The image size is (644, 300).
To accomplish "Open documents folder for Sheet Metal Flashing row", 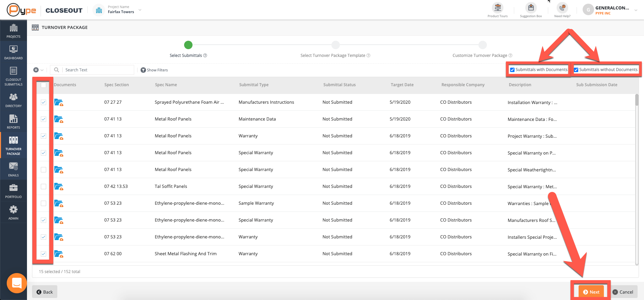I will 59,254.
